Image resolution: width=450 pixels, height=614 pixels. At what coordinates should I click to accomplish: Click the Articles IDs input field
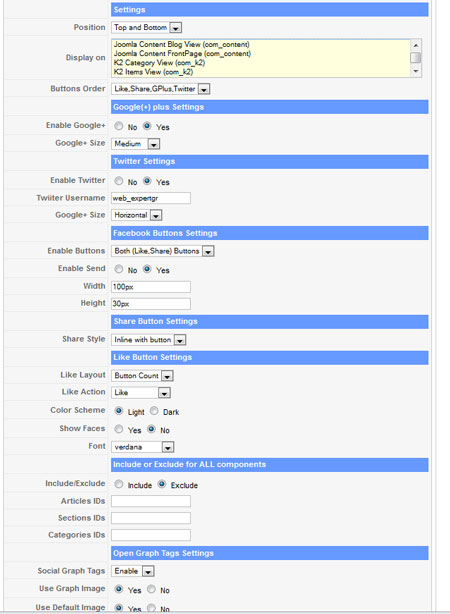151,501
